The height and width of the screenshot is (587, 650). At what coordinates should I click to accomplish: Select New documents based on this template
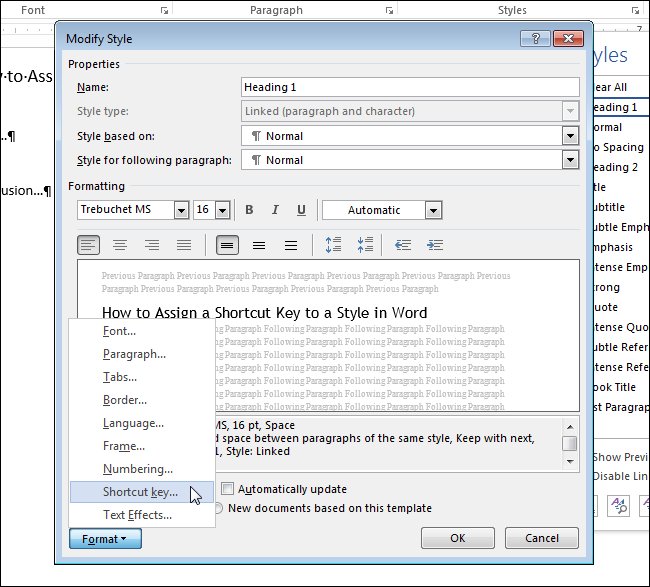pyautogui.click(x=324, y=508)
